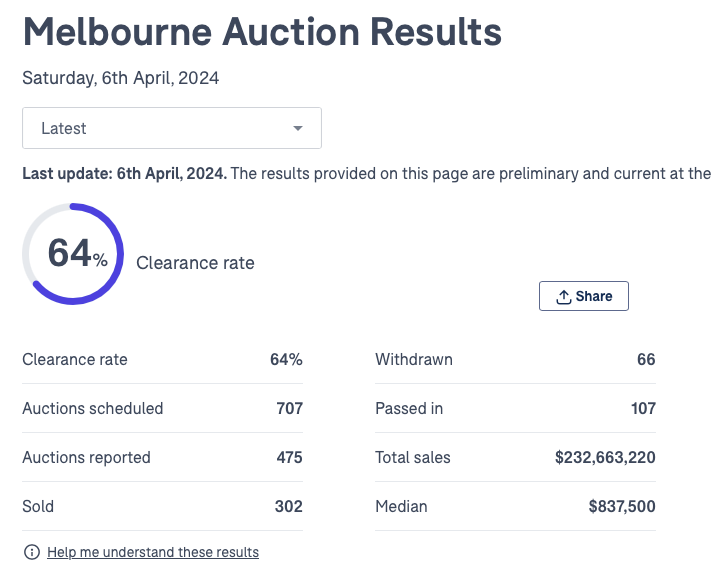Click the Total sales figure $232,663,220

605,457
